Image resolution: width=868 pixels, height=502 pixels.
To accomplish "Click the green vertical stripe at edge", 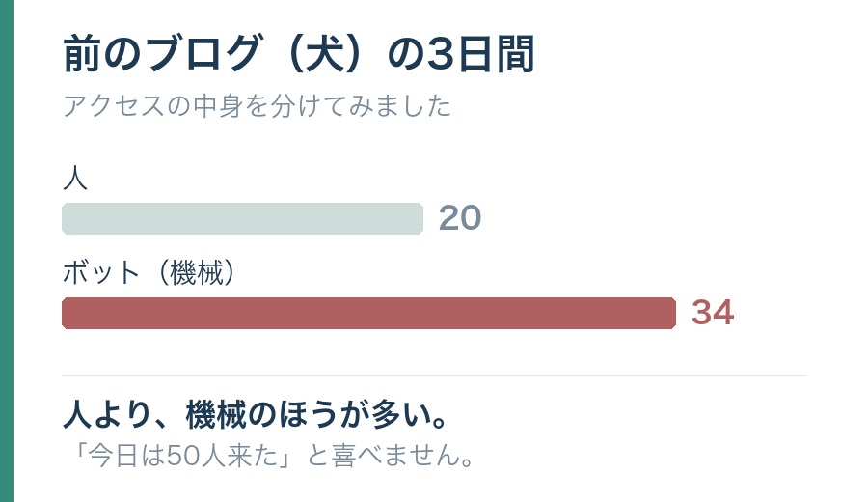I will [7, 251].
